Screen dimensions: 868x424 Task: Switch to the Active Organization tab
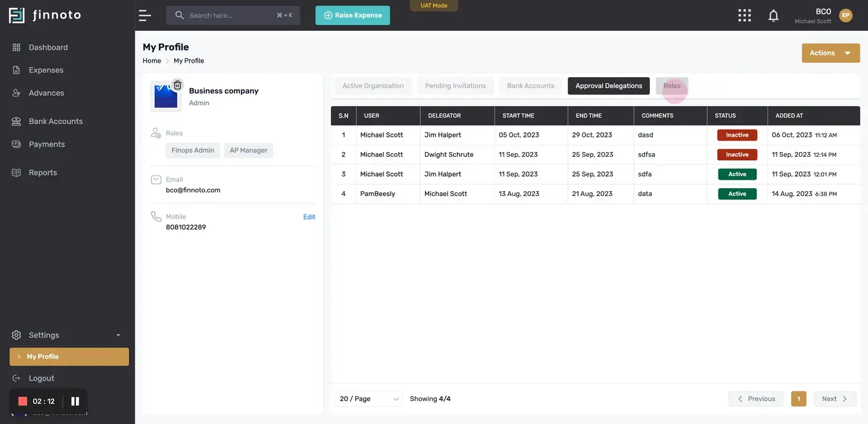[x=373, y=86]
